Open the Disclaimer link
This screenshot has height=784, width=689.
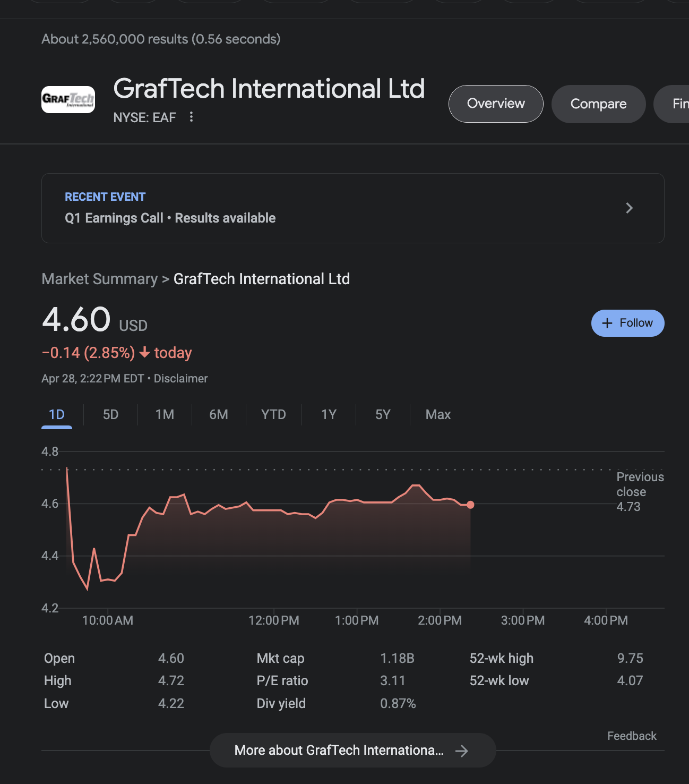pyautogui.click(x=180, y=378)
